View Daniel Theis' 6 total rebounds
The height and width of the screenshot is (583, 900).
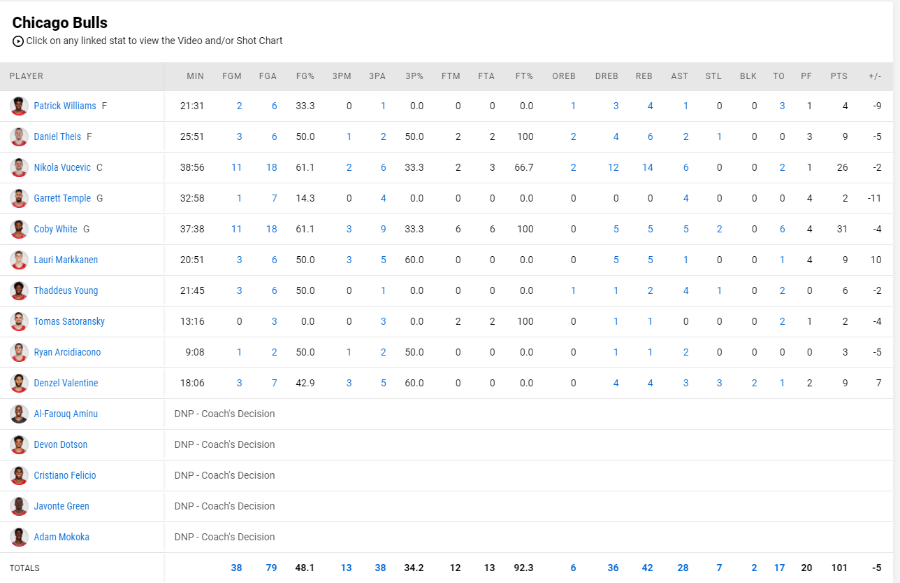[x=650, y=137]
